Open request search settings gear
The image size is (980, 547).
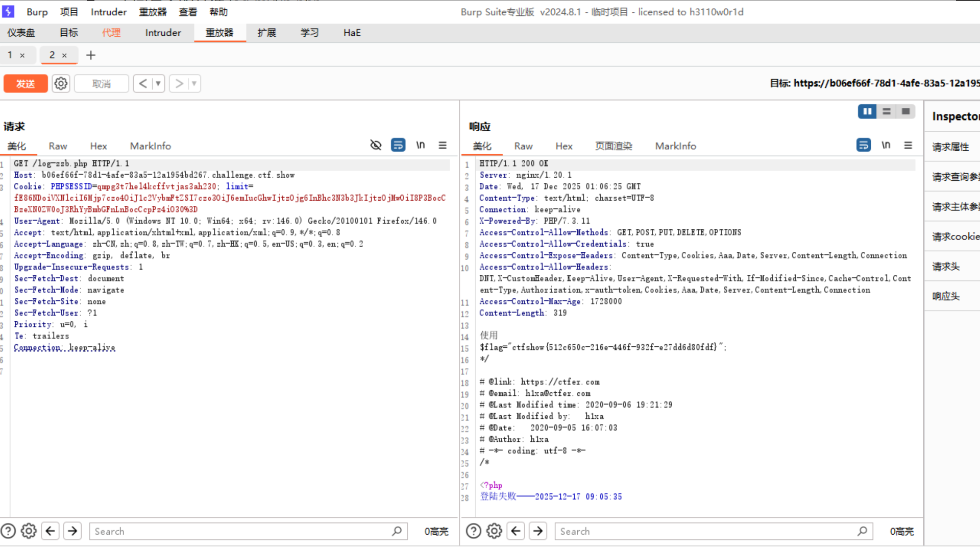pos(29,531)
